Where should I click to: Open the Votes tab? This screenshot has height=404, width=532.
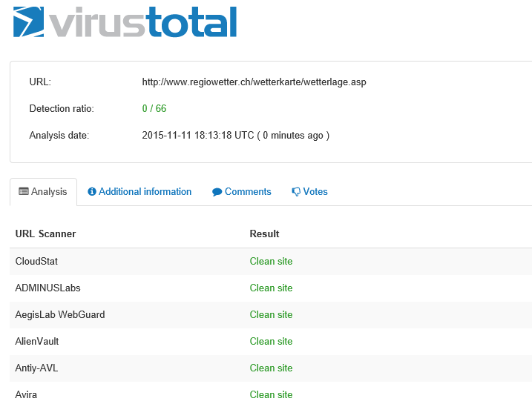(315, 191)
